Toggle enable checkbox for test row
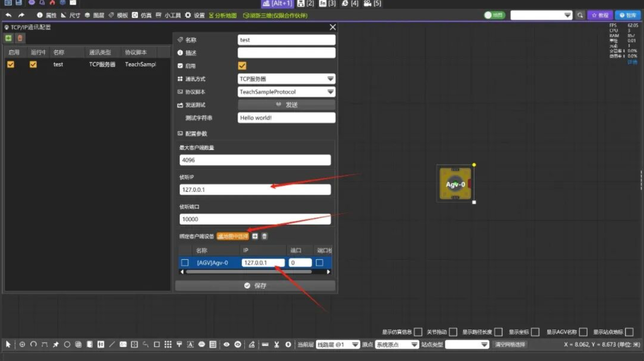The width and height of the screenshot is (644, 361). tap(11, 65)
